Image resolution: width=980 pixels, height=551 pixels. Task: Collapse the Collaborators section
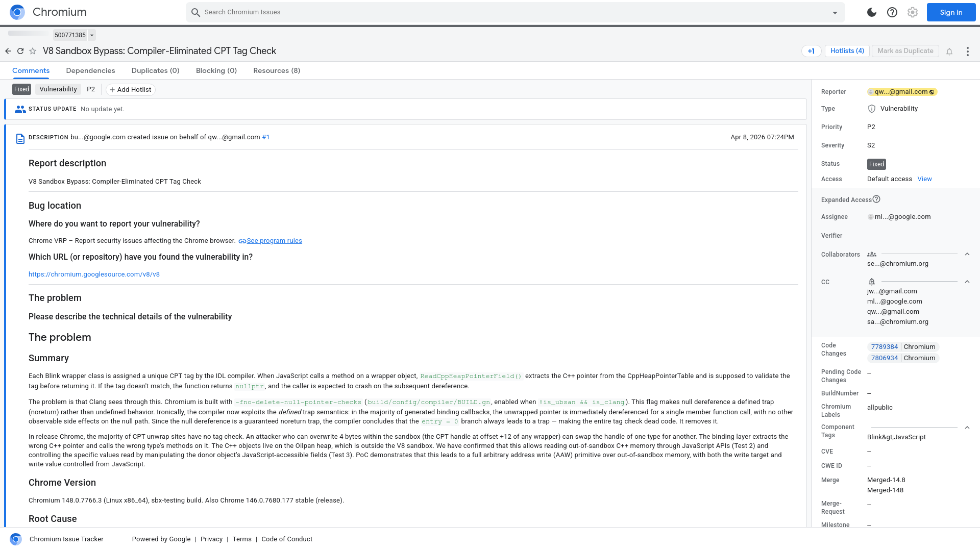(x=967, y=254)
